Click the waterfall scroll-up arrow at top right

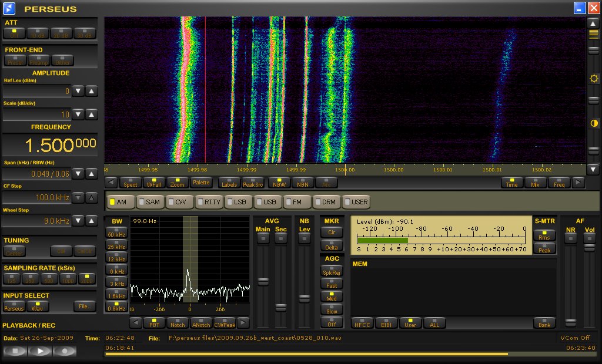(x=593, y=23)
